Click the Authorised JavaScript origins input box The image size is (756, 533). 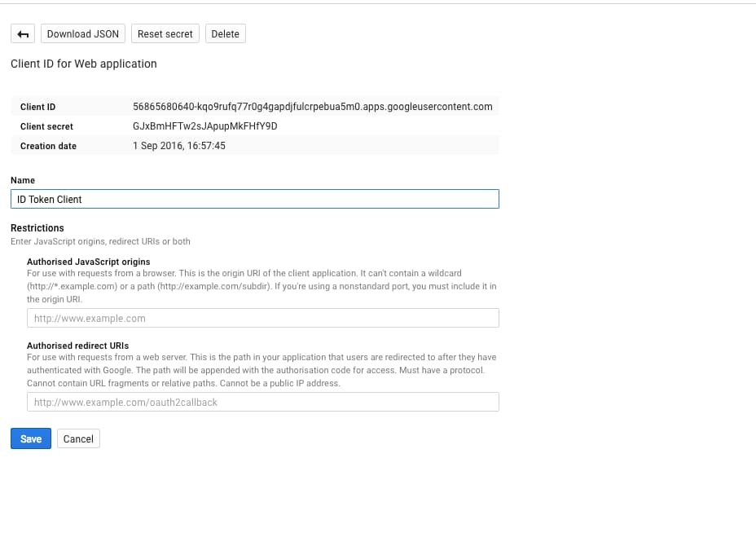[x=263, y=319]
